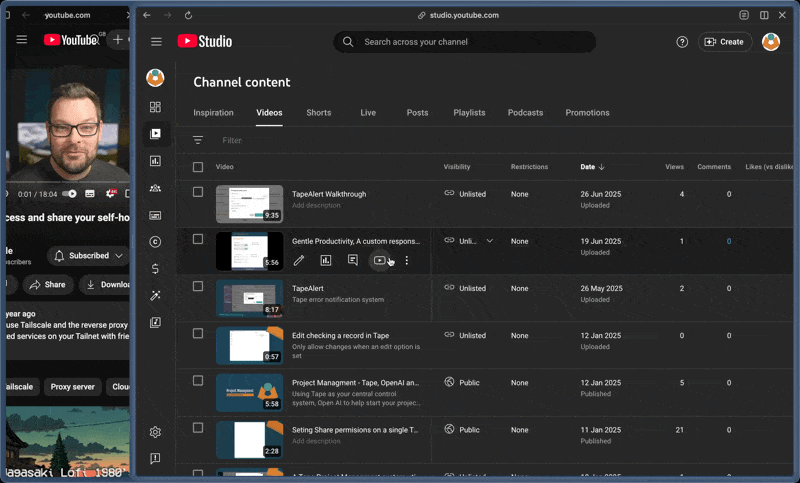Click the comment count for Gentle Productivity
This screenshot has width=800, height=483.
[729, 241]
